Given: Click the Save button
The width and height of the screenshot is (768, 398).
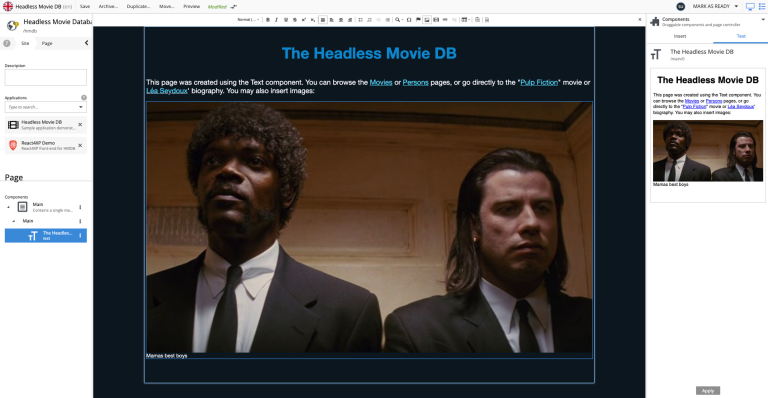Looking at the screenshot, I should point(85,6).
